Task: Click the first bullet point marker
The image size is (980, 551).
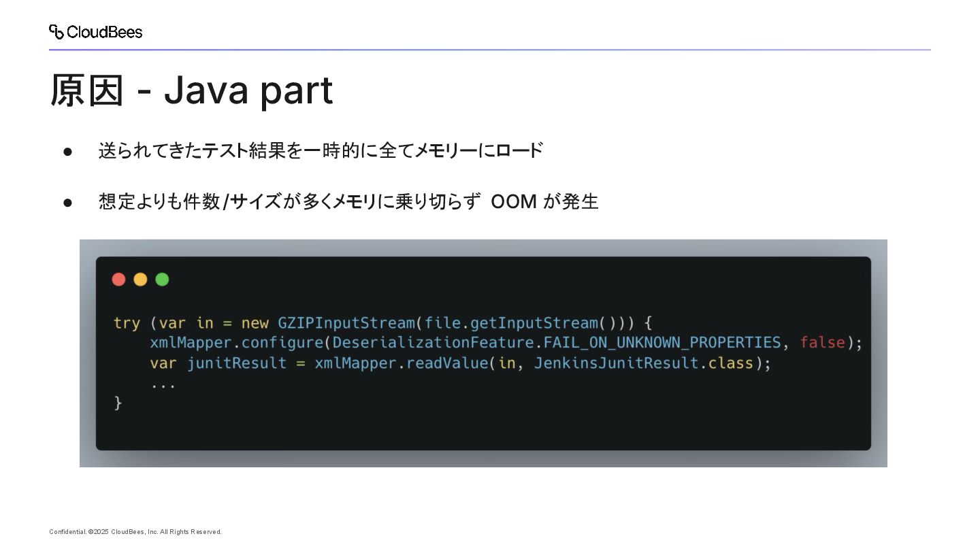Action: (67, 151)
